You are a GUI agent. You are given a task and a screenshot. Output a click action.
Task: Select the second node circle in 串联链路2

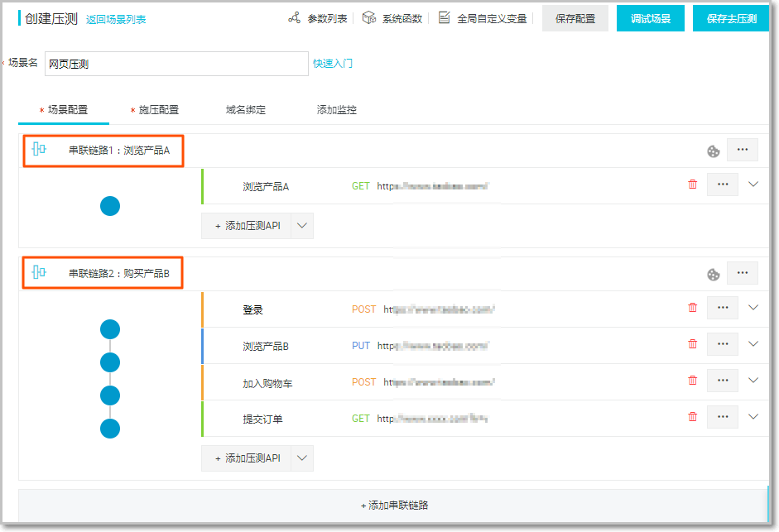tap(110, 362)
